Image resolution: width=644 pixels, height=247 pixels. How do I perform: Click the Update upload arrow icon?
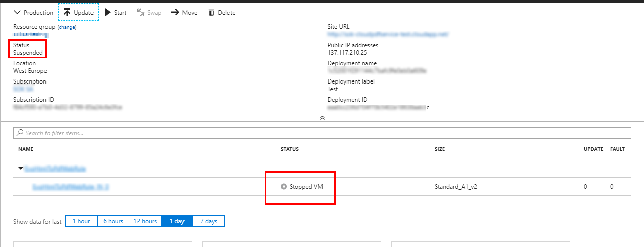pos(67,12)
